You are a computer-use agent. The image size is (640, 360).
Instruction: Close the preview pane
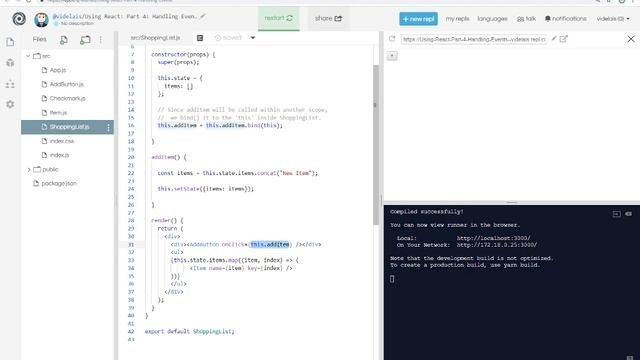631,39
